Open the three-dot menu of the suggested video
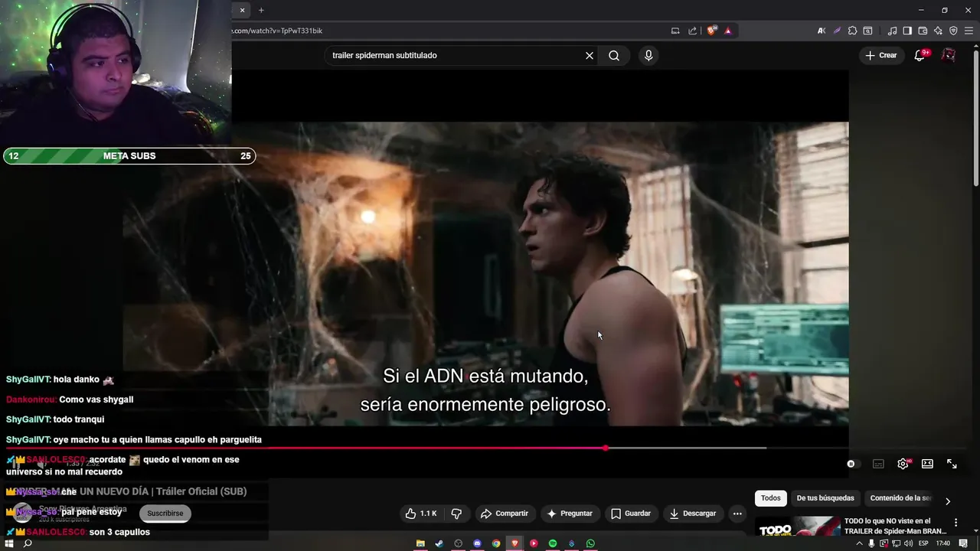980x551 pixels. click(955, 522)
